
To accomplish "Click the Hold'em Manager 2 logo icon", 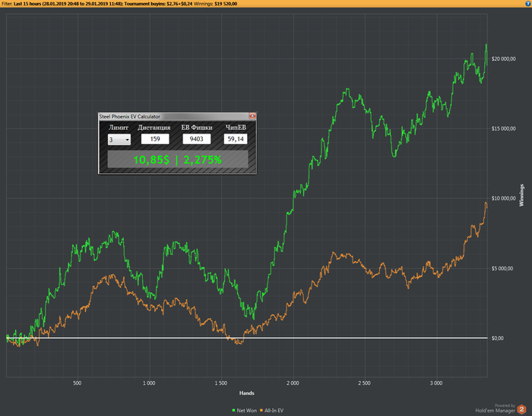I will pos(521,409).
